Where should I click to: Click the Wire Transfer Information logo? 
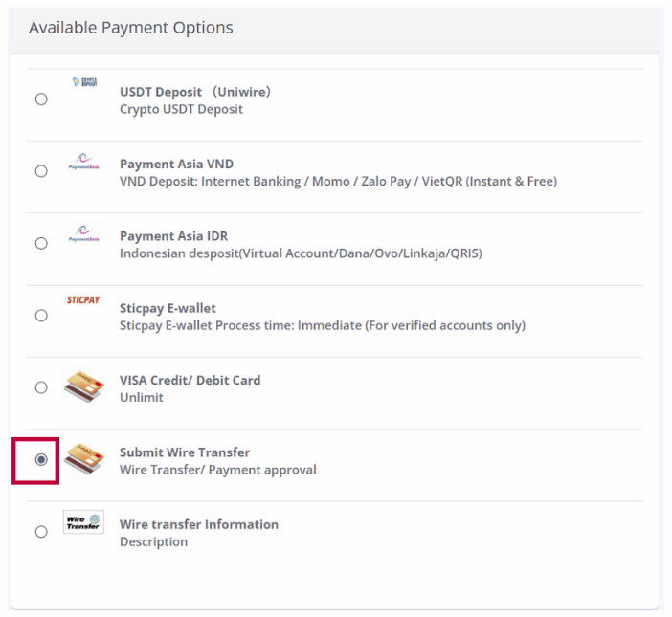click(x=83, y=522)
